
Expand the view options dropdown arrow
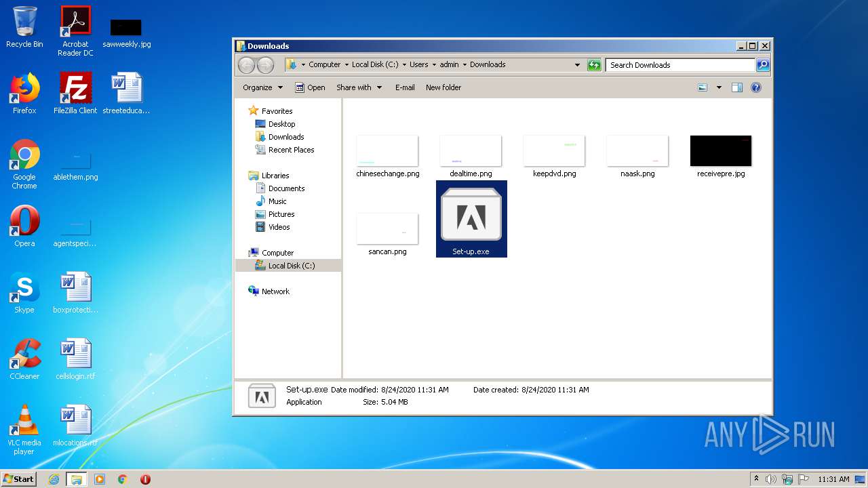pos(719,87)
